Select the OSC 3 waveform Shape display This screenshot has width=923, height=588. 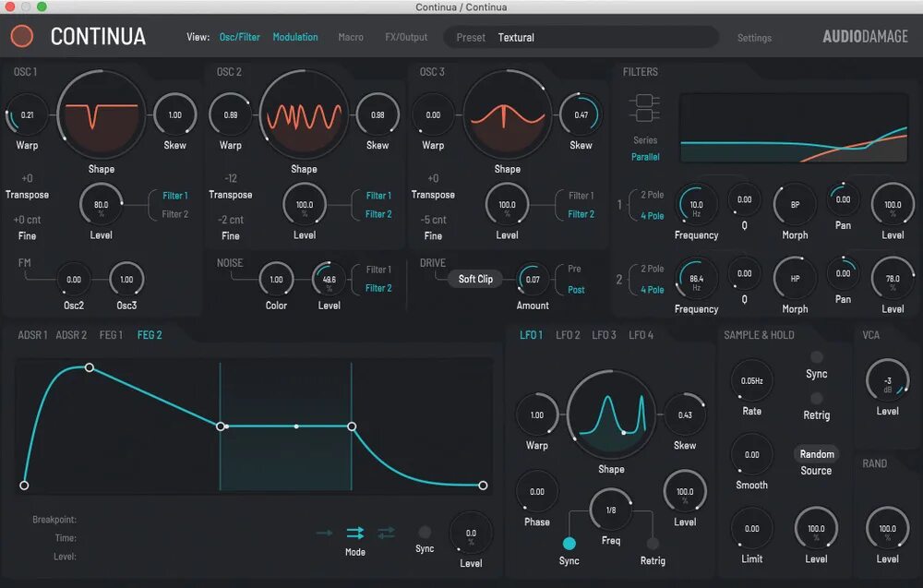pyautogui.click(x=507, y=114)
